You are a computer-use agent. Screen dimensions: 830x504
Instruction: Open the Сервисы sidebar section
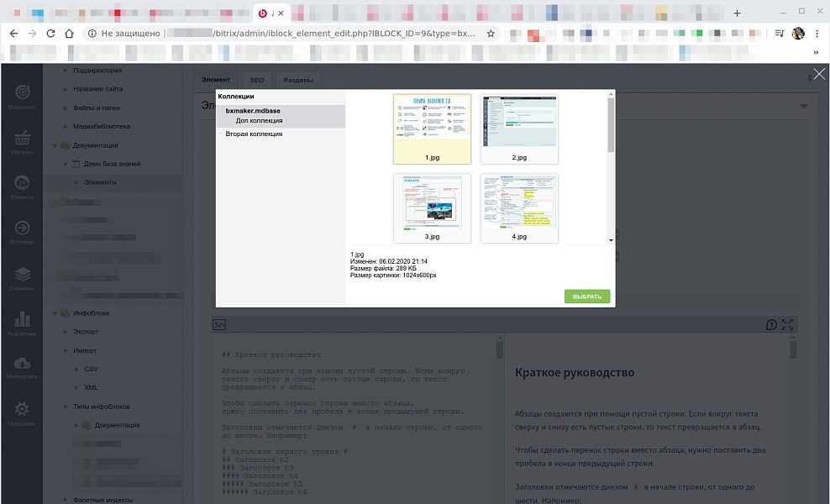tap(22, 275)
